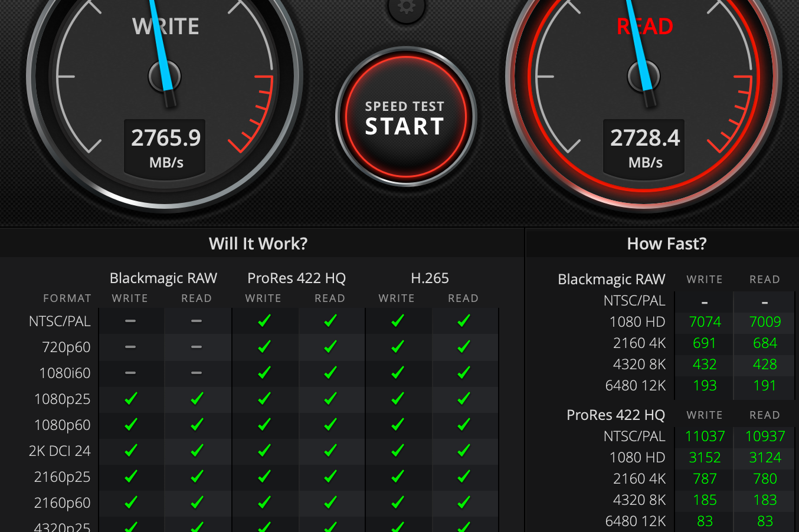Select Blackmagic RAW 6480 12K read value 191
Image resolution: width=799 pixels, height=532 pixels.
coord(765,386)
